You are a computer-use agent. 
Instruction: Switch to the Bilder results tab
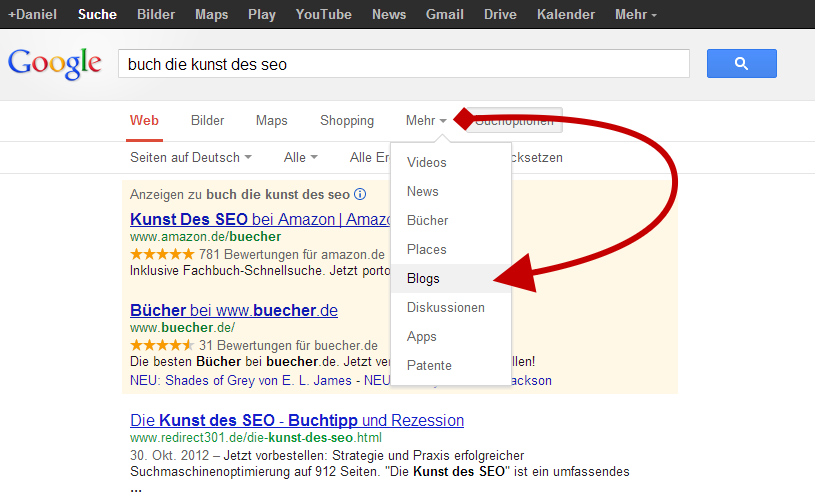click(207, 121)
